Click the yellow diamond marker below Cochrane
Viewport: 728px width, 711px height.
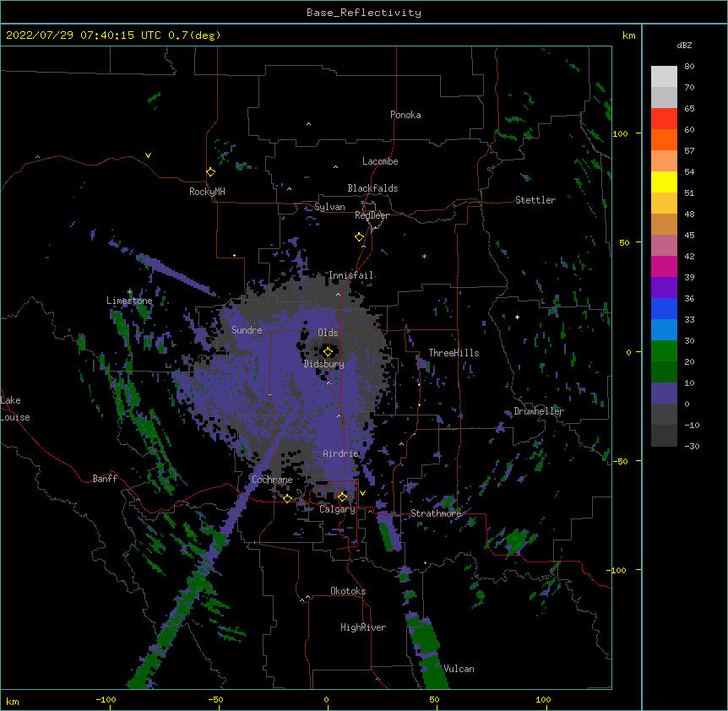tap(287, 498)
